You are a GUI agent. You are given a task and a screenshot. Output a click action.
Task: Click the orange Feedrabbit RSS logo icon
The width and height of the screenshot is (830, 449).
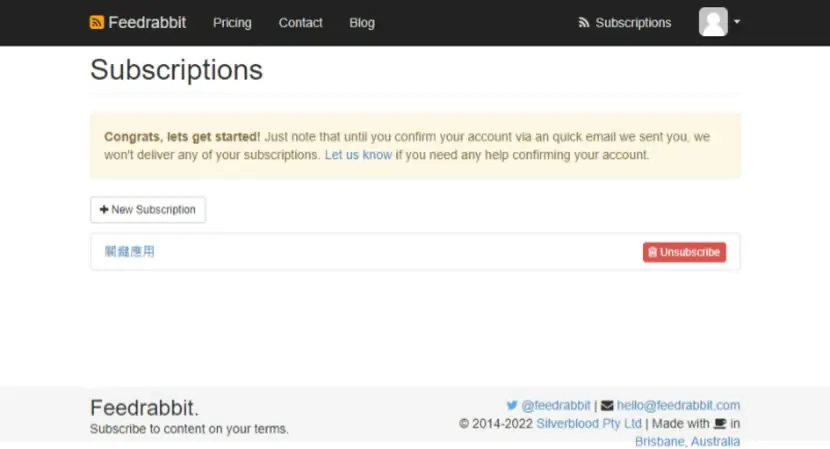(x=97, y=22)
